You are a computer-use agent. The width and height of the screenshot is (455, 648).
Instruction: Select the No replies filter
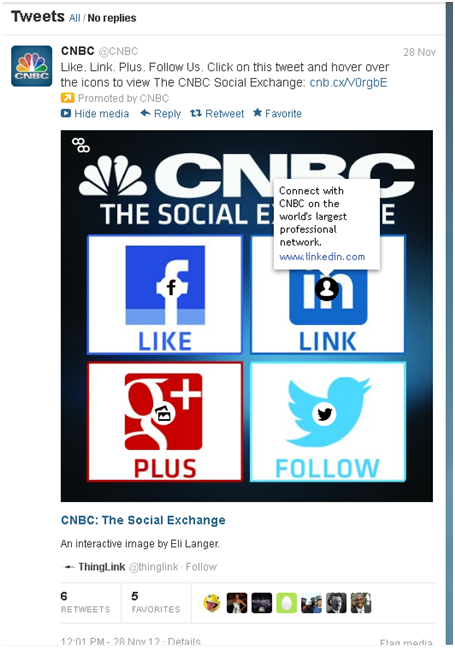112,18
